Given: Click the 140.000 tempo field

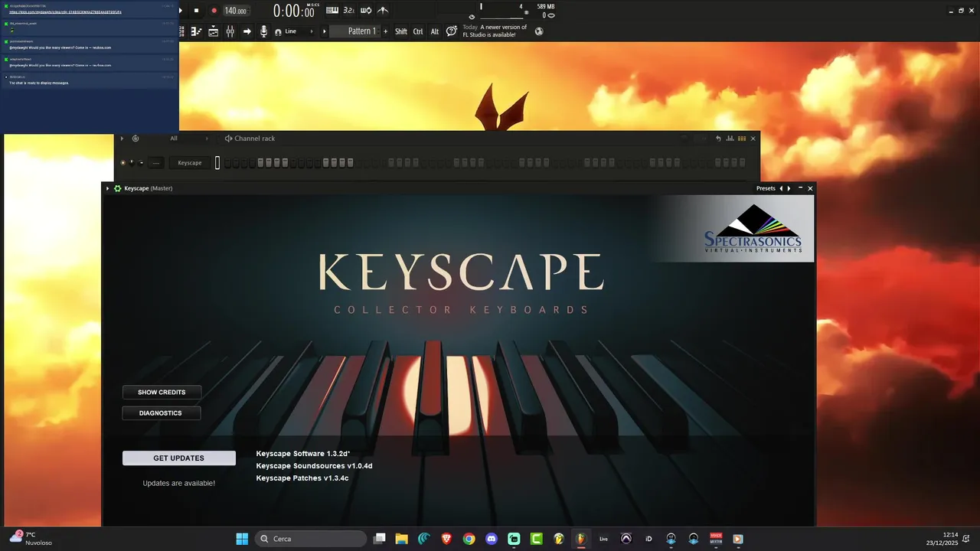Looking at the screenshot, I should point(236,11).
